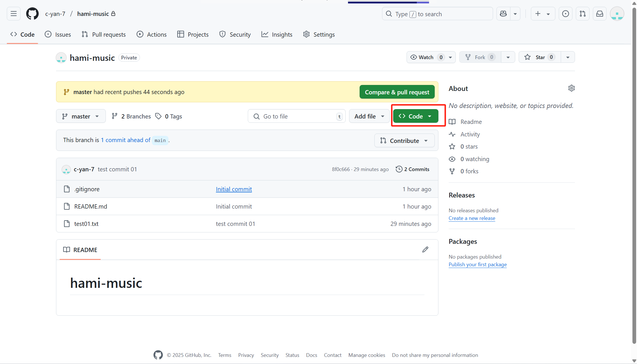
Task: Expand the Star options arrow
Action: 568,57
